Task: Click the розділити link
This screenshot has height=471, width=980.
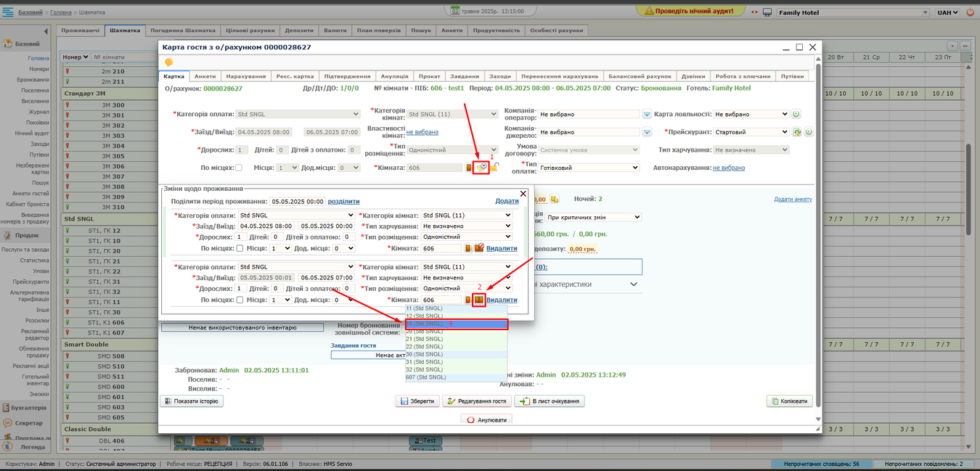Action: click(343, 202)
